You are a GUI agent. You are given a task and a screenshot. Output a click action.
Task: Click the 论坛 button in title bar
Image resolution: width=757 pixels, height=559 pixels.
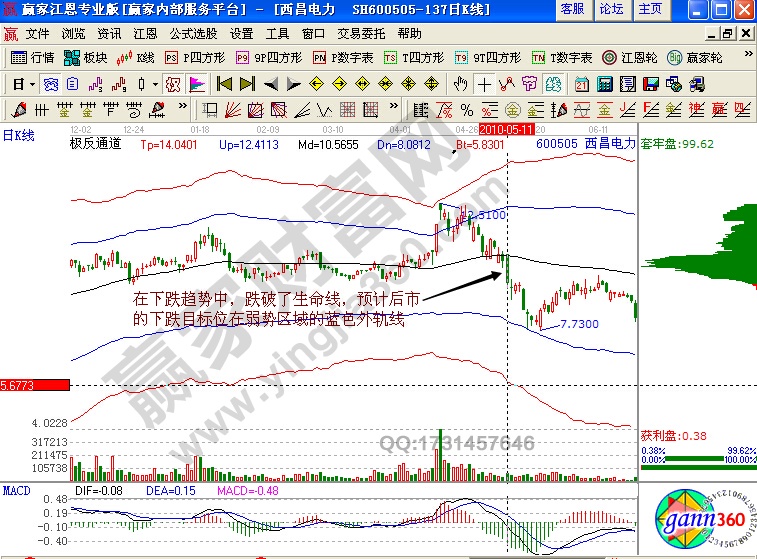[x=610, y=9]
